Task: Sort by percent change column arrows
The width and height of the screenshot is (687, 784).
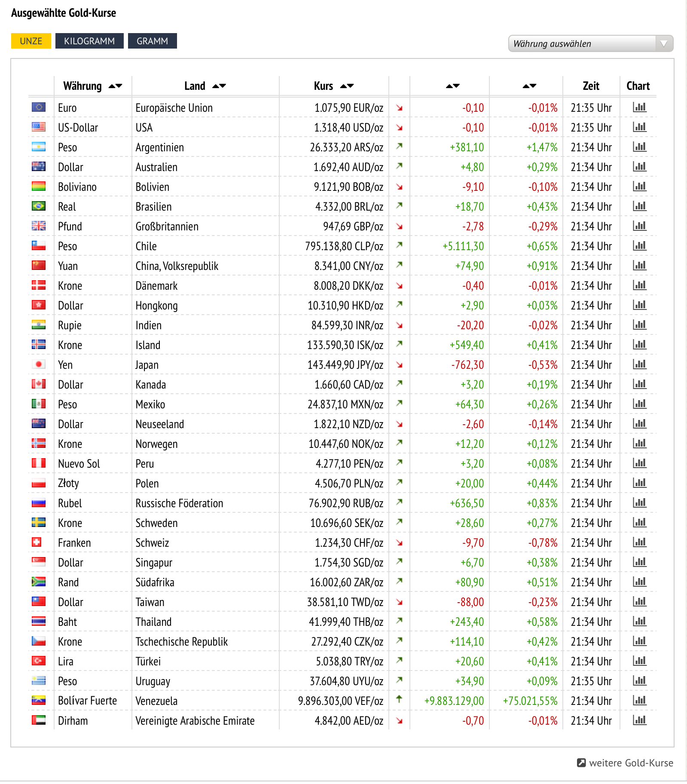Action: click(529, 86)
